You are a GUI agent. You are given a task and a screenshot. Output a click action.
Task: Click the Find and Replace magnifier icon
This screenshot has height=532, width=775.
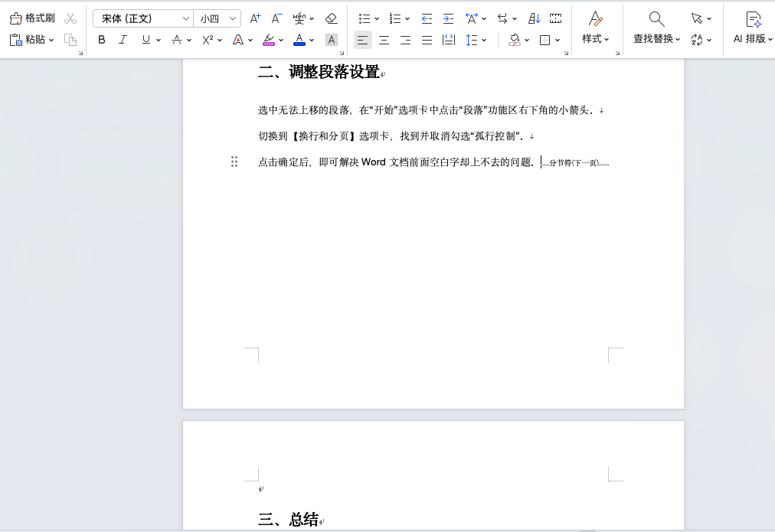(656, 18)
